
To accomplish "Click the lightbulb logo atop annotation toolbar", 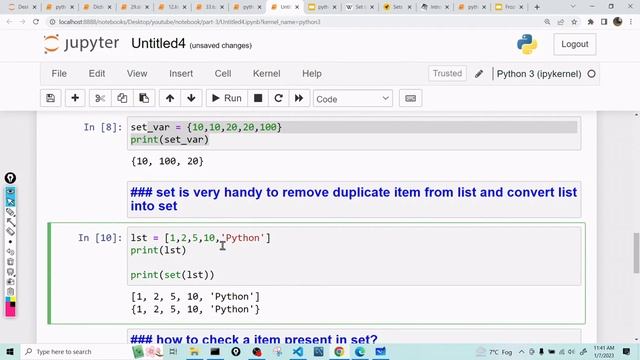I will click(10, 178).
